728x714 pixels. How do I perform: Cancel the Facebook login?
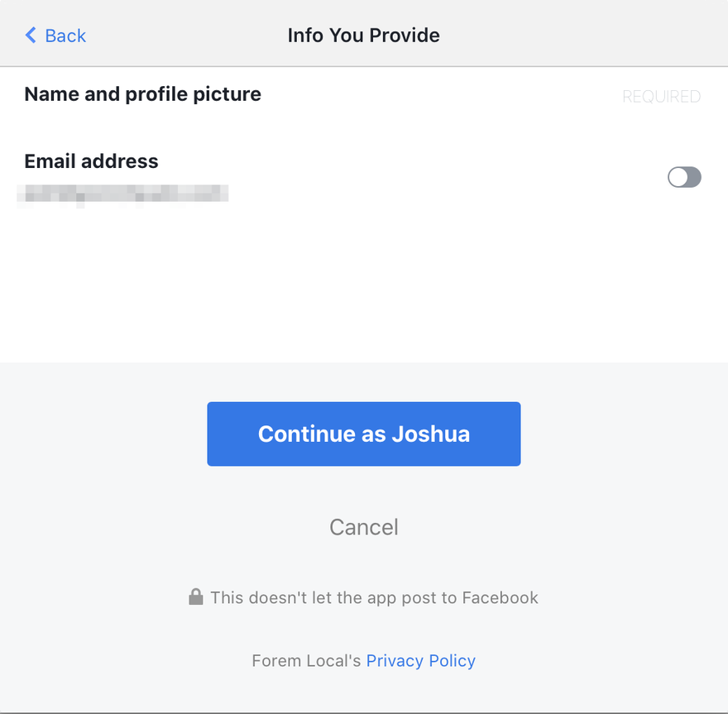click(364, 527)
